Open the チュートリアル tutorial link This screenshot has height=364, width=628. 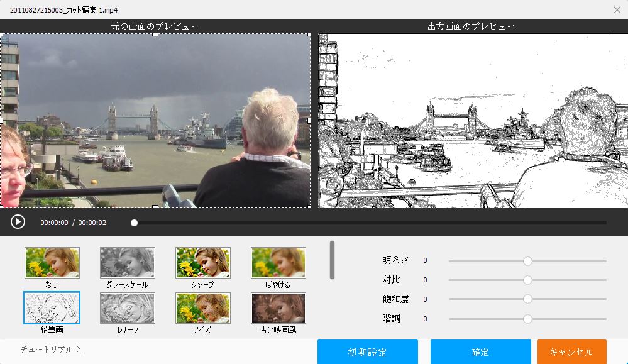(50, 350)
